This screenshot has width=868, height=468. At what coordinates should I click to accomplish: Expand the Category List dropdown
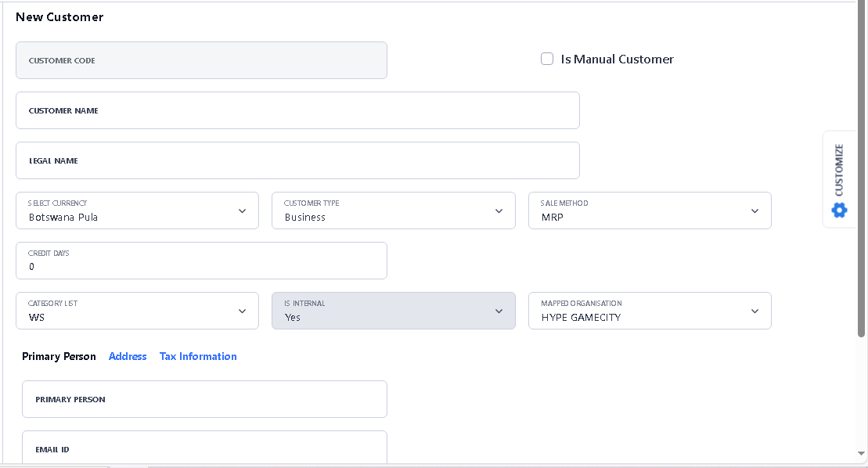tap(137, 311)
